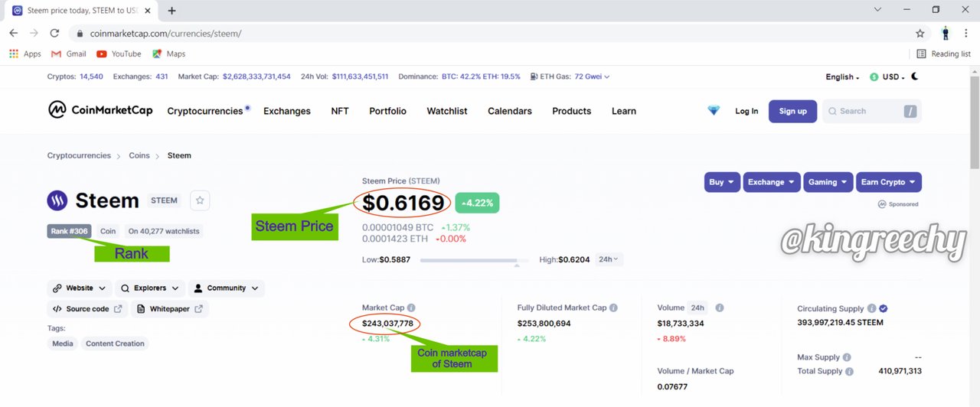Screen dimensions: 980x407
Task: Click the browser address bar URL
Action: (165, 34)
